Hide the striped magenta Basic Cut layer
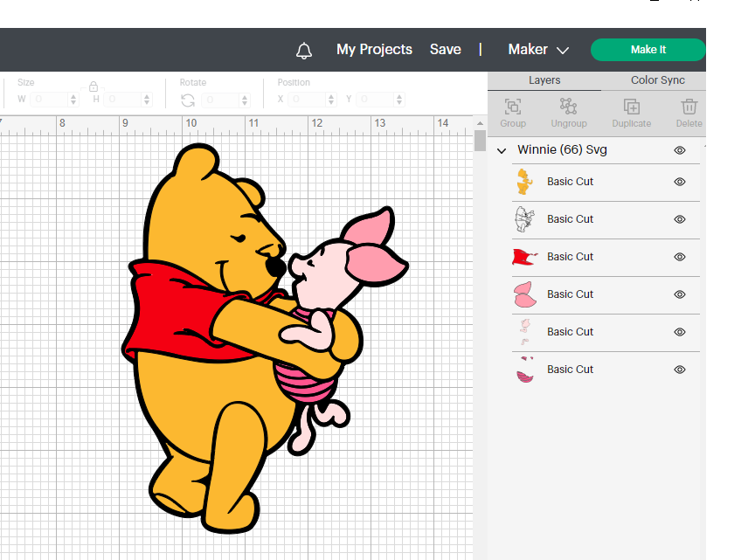Viewport: 755px width, 560px height. [679, 370]
